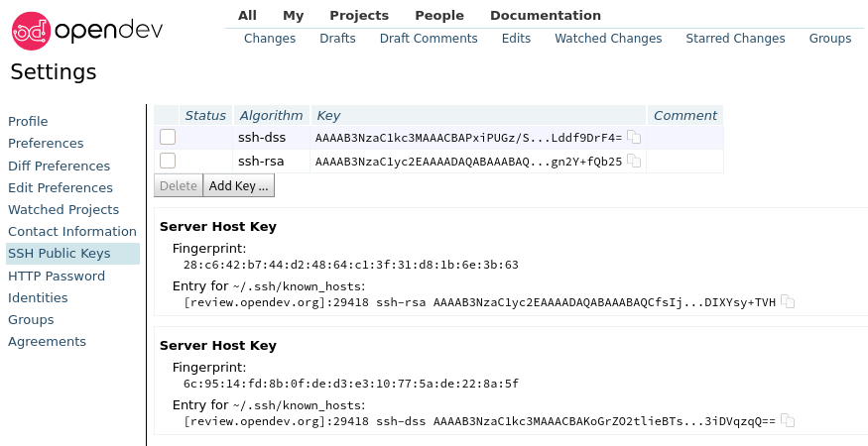The width and height of the screenshot is (868, 446).
Task: Copy the ssh-dss public key
Action: click(634, 138)
